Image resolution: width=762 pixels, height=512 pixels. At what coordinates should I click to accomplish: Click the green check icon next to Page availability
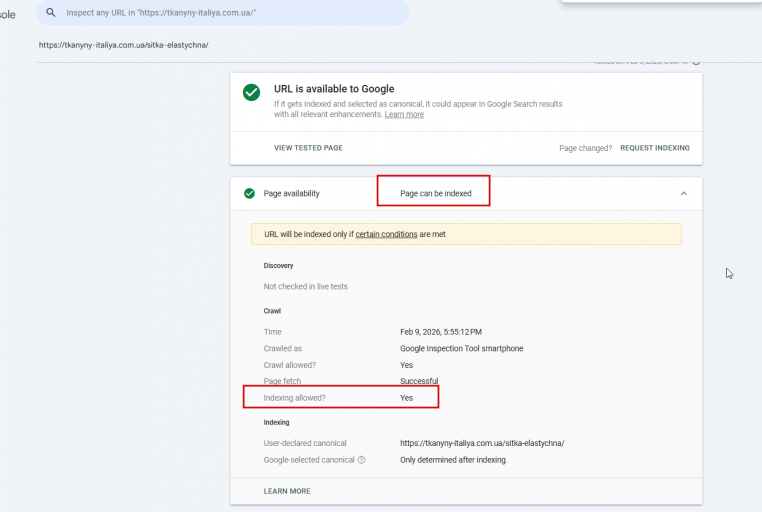(x=249, y=193)
